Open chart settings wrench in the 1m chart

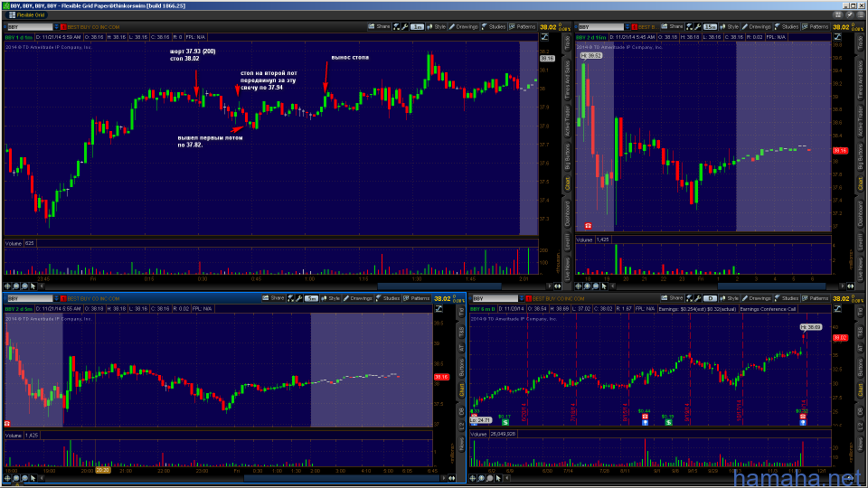(405, 26)
